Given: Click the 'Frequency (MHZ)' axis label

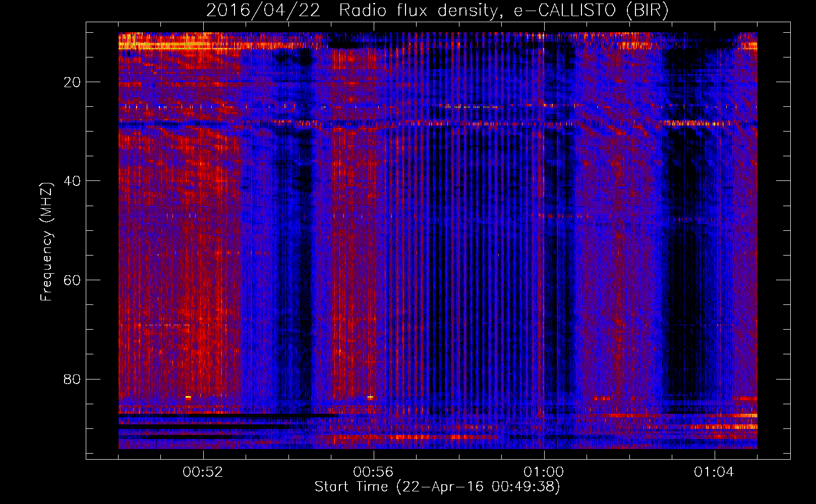Looking at the screenshot, I should coord(46,242).
